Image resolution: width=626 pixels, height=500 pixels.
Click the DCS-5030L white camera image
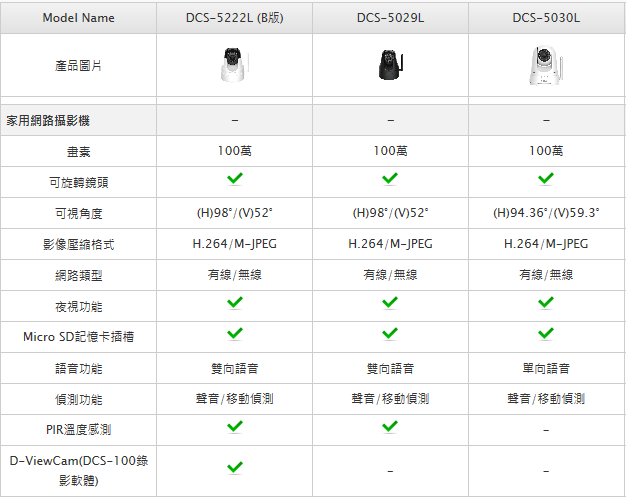point(546,65)
